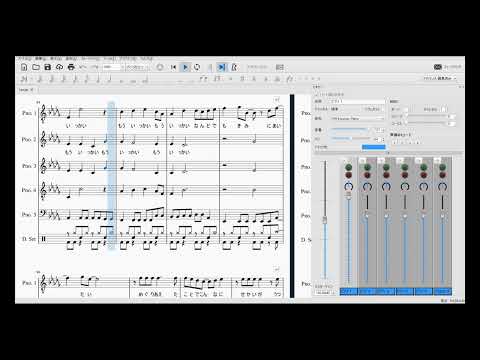Open the Edit menu
Viewport: 480px width, 360px height.
click(x=41, y=58)
